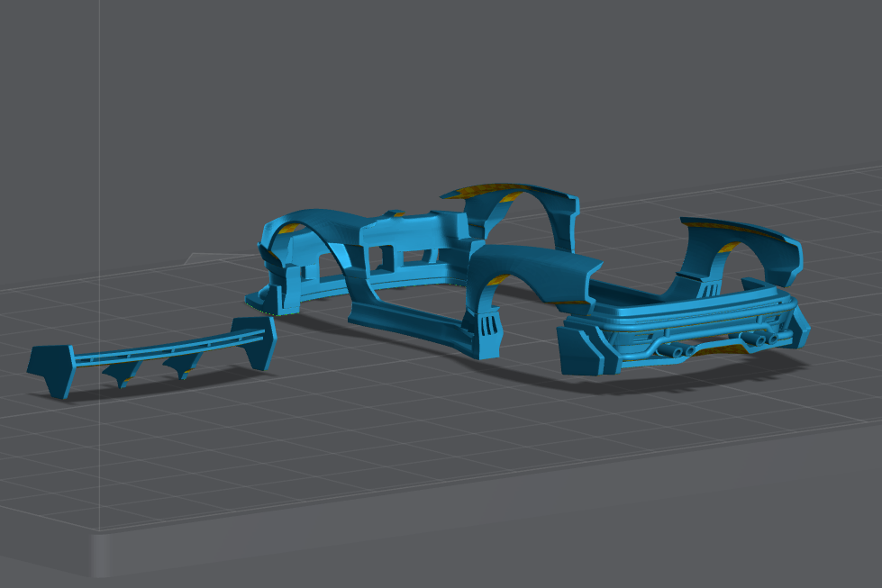Click the side skirt between the fenders

click(x=405, y=317)
